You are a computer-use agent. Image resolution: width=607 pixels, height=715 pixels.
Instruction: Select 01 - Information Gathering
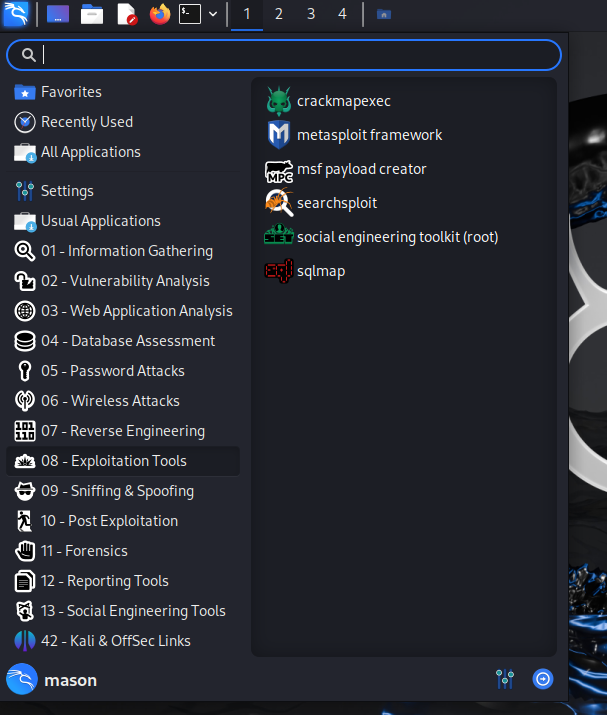[123, 251]
